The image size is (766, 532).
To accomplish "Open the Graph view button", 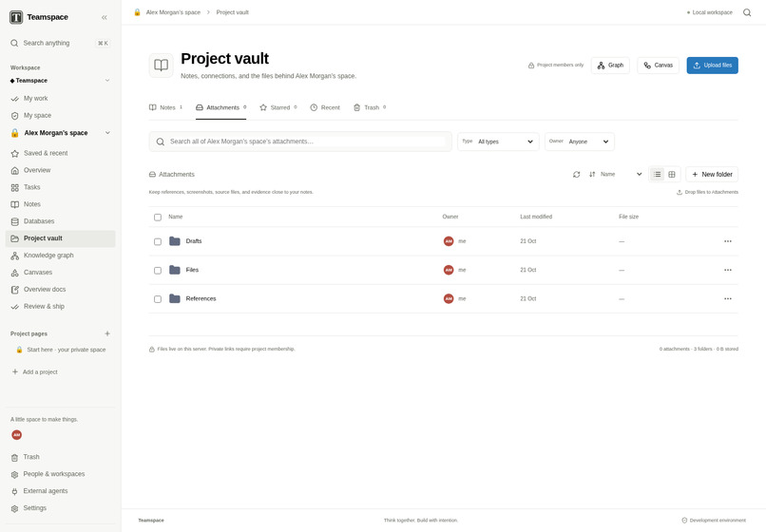I will [x=610, y=66].
